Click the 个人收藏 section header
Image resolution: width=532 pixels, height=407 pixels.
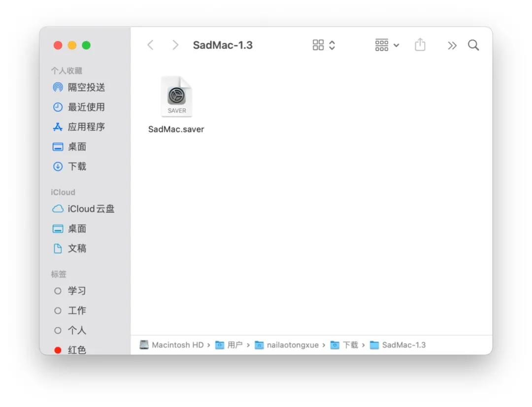(66, 70)
